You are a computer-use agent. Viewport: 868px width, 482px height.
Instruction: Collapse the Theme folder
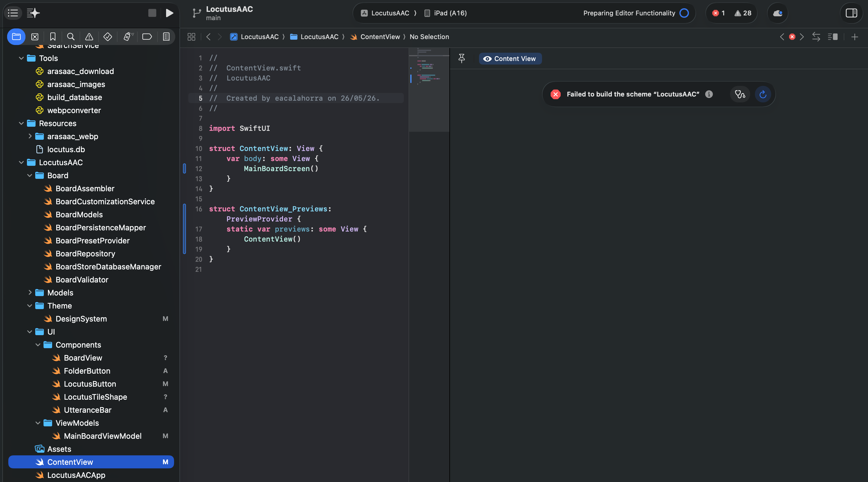point(30,306)
